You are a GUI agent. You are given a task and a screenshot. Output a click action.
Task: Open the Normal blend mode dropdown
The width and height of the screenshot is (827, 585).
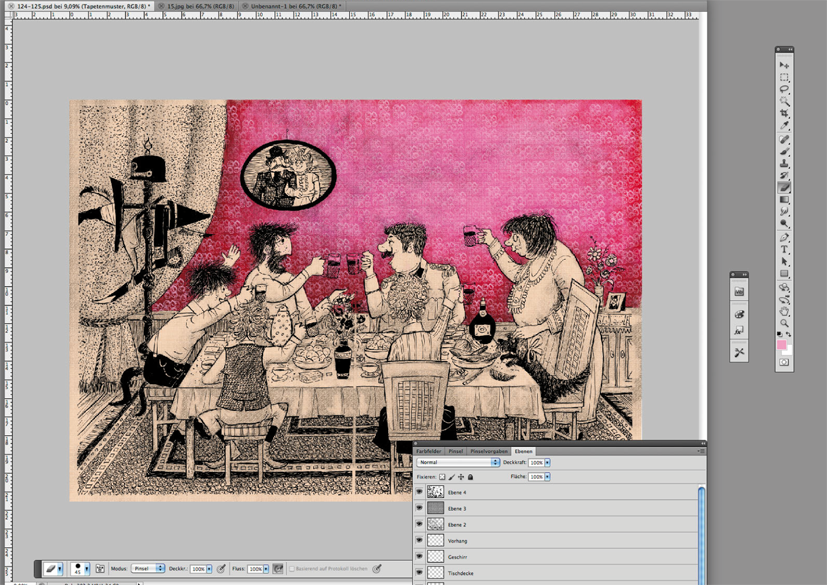[458, 463]
